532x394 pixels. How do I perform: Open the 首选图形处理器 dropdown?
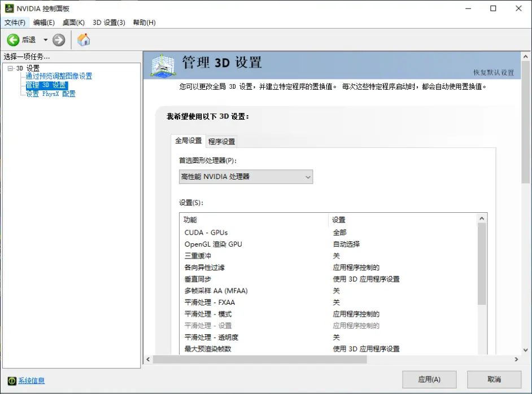(x=246, y=177)
